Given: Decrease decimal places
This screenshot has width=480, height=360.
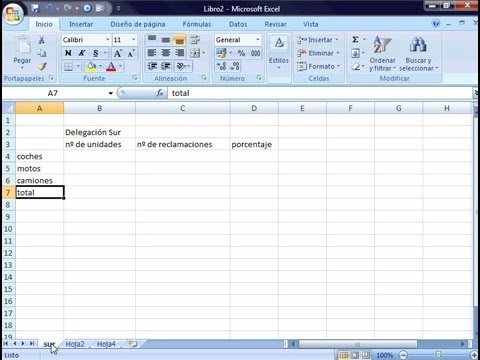Looking at the screenshot, I should click(235, 66).
